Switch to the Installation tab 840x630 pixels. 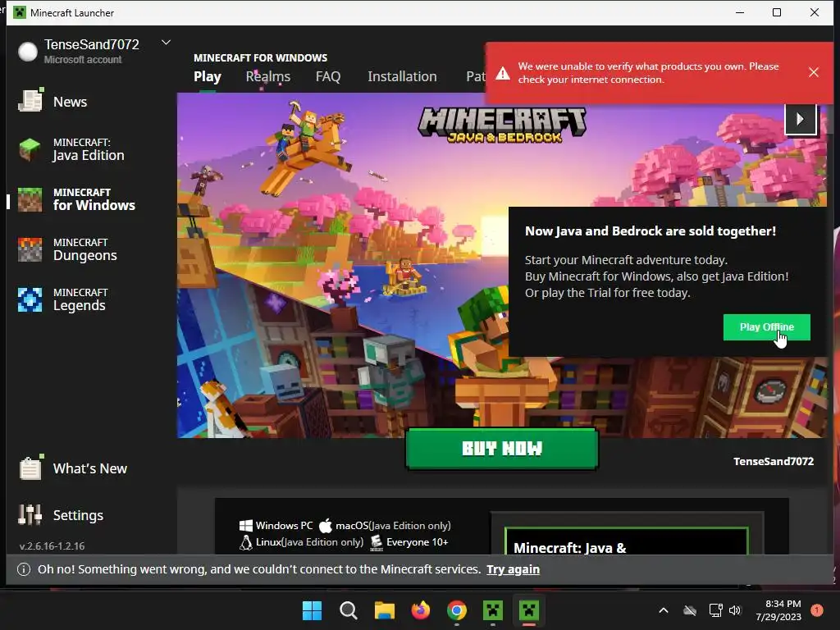(402, 76)
